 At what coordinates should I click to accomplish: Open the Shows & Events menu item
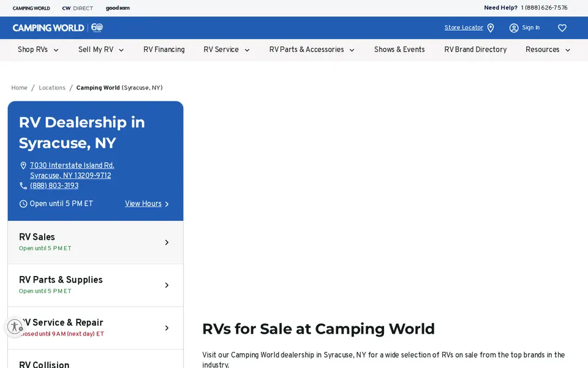(399, 50)
